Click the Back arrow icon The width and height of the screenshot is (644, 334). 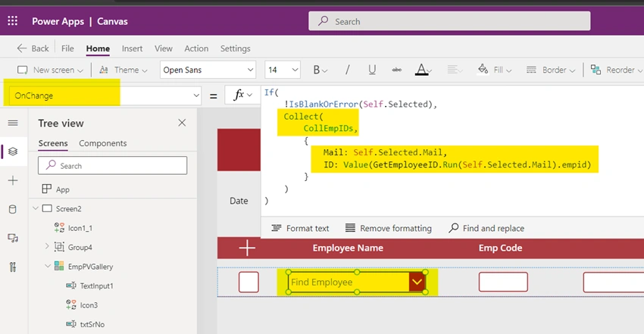[22, 48]
